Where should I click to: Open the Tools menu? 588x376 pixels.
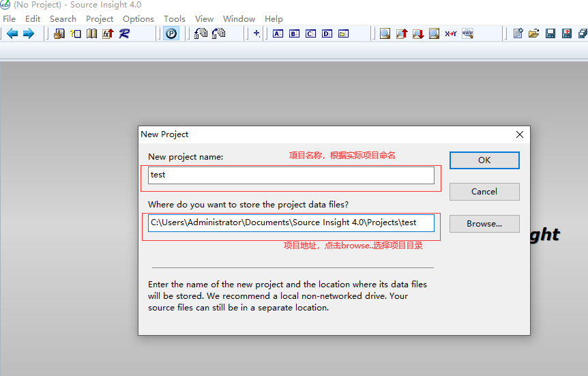pos(175,18)
